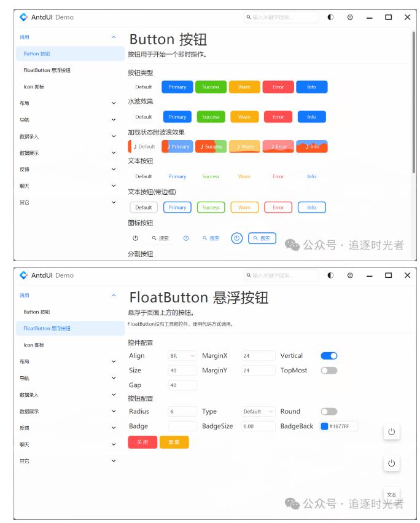Image resolution: width=420 pixels, height=523 pixels.
Task: Click loading Primary button with spinner
Action: point(177,146)
